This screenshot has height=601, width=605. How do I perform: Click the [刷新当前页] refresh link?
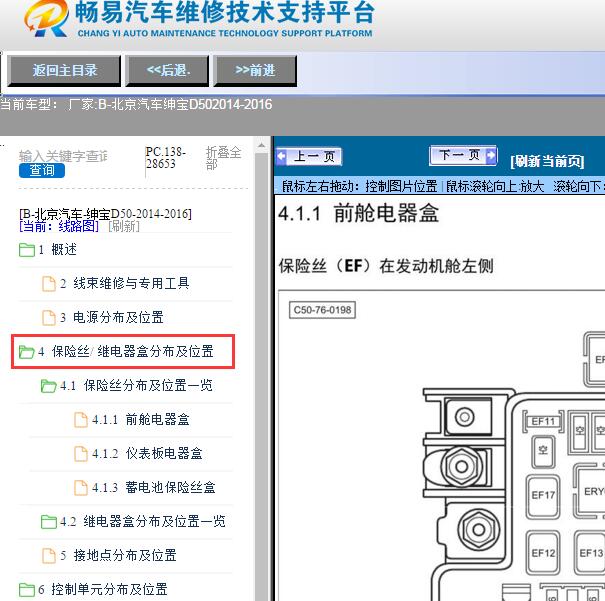coord(547,161)
